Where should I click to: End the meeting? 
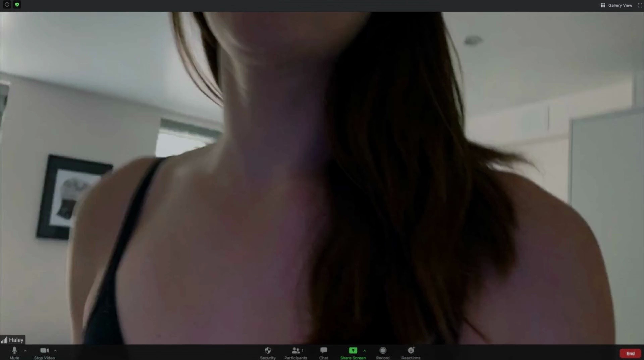coord(630,353)
